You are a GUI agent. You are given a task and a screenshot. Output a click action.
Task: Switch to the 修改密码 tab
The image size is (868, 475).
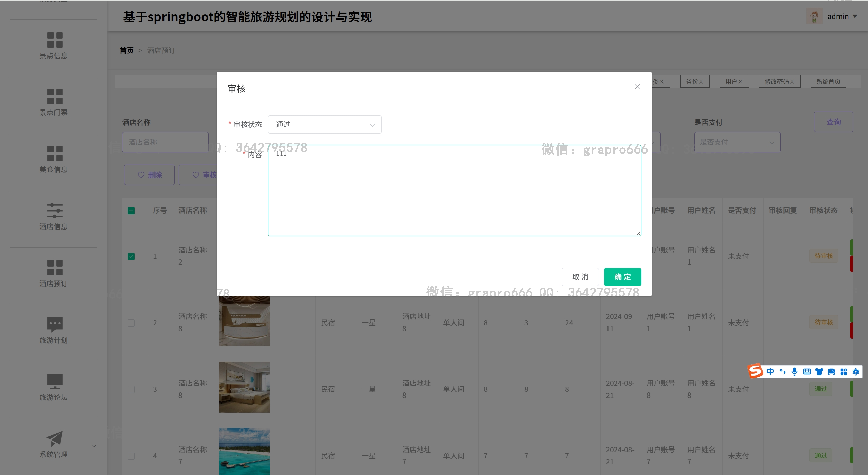point(776,81)
